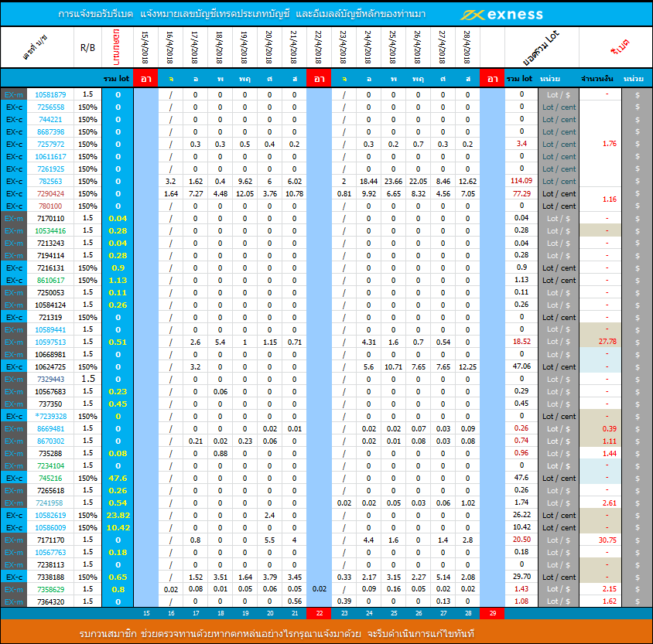Select account number 744221
Image resolution: width=653 pixels, height=644 pixels.
pos(50,120)
